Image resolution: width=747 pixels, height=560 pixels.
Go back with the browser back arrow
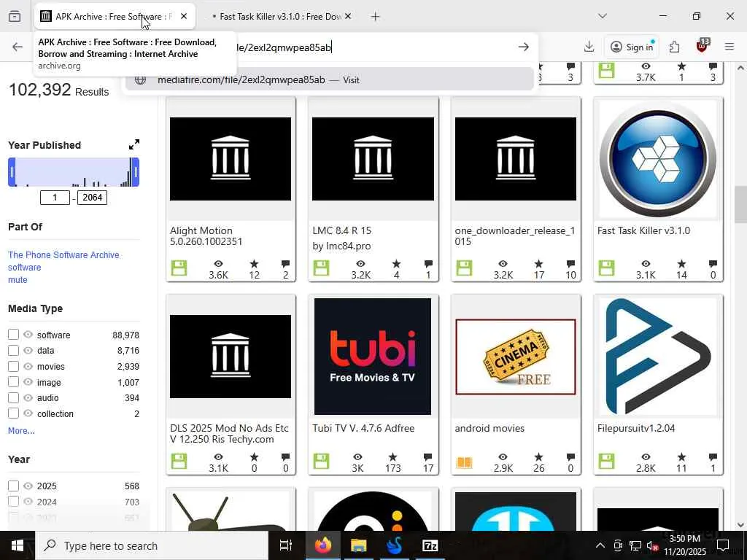point(18,47)
